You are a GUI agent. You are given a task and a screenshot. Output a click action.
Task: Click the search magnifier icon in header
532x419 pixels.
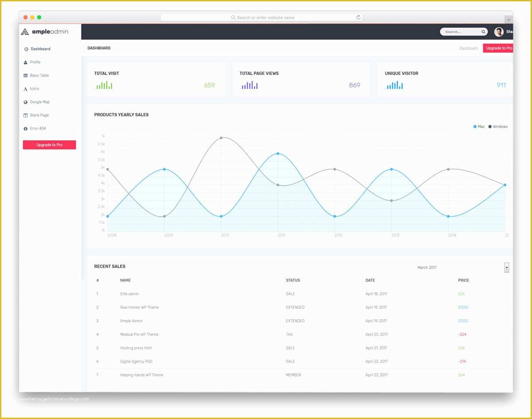(x=483, y=32)
